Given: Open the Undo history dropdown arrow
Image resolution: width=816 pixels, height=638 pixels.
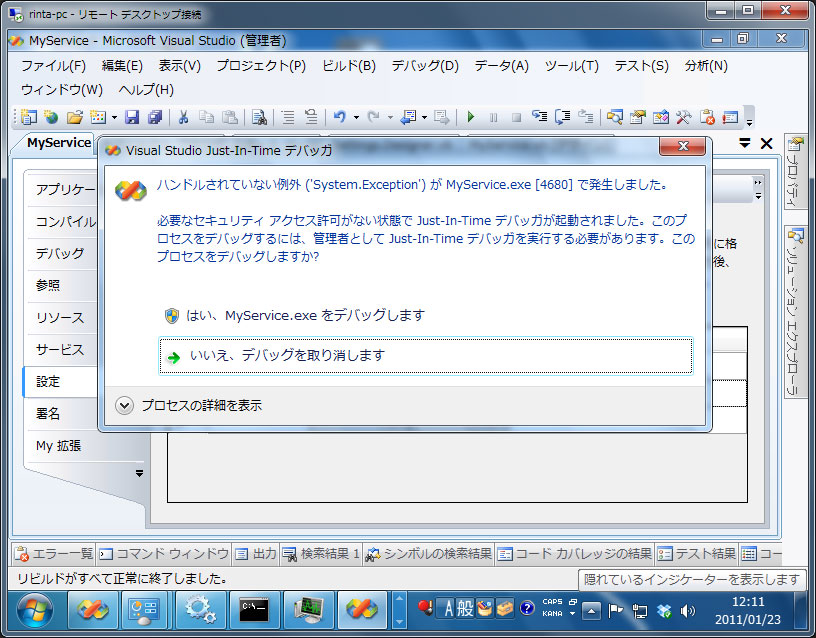Looking at the screenshot, I should (x=356, y=118).
